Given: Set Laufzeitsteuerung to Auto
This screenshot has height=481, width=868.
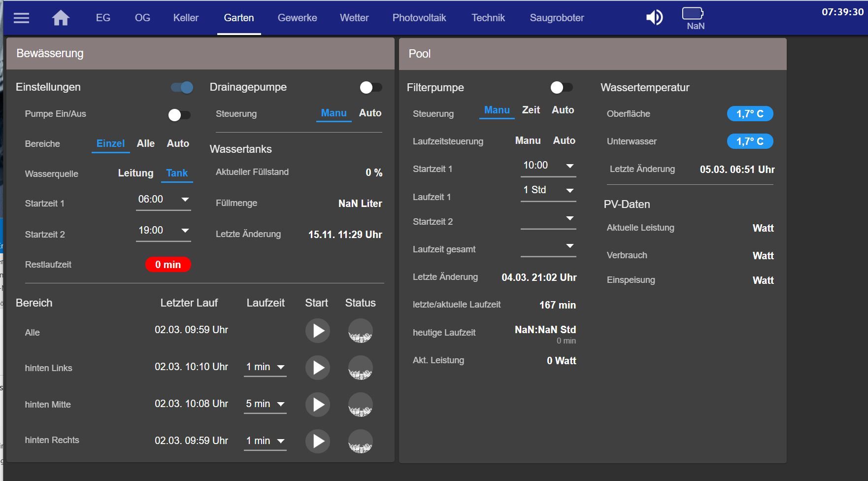Looking at the screenshot, I should 564,141.
